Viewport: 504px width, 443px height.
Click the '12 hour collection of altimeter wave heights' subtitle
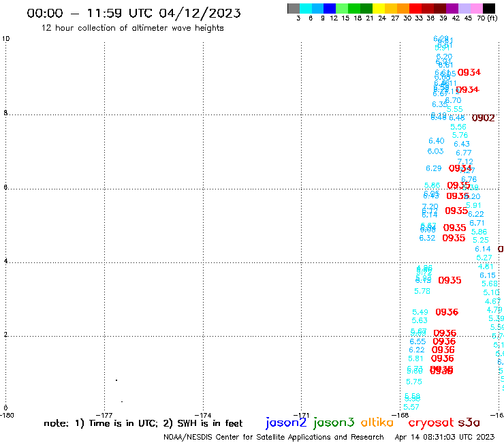[132, 28]
